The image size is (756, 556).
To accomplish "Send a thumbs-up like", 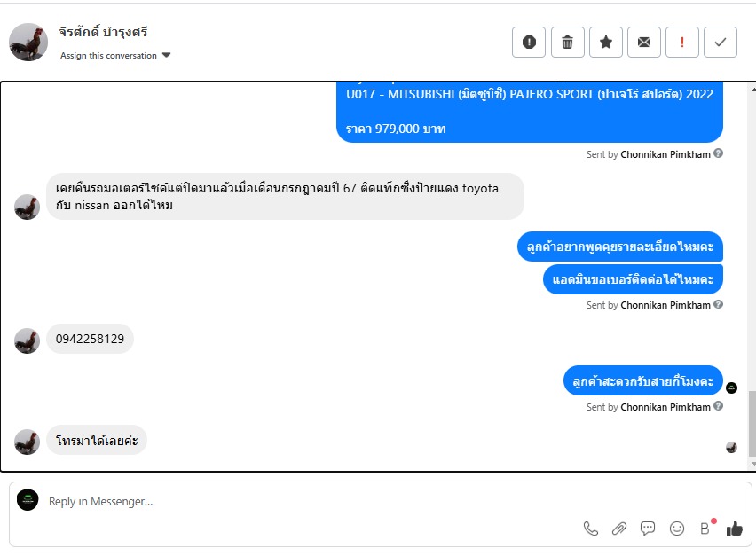I will 735,529.
